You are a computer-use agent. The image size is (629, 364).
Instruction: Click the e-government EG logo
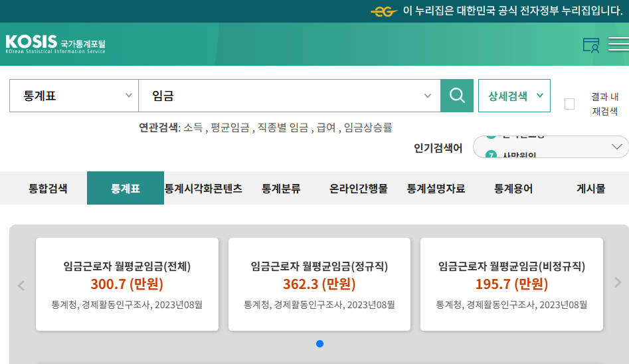pyautogui.click(x=383, y=11)
